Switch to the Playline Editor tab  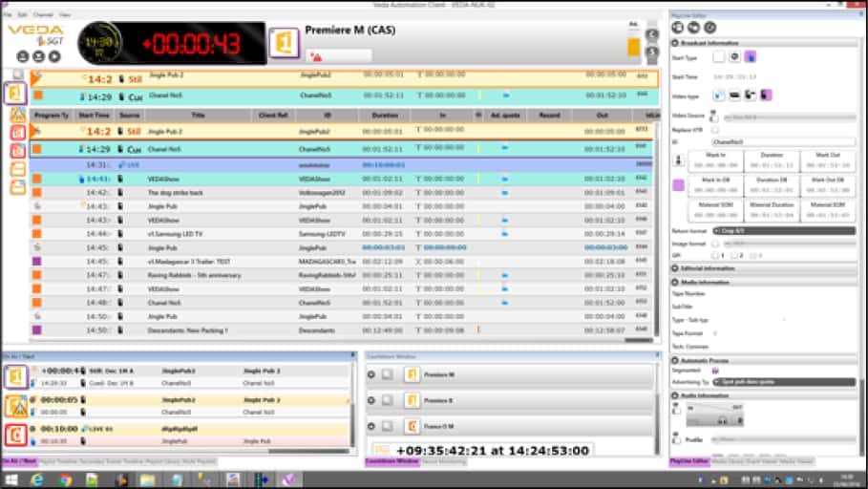[x=689, y=461]
